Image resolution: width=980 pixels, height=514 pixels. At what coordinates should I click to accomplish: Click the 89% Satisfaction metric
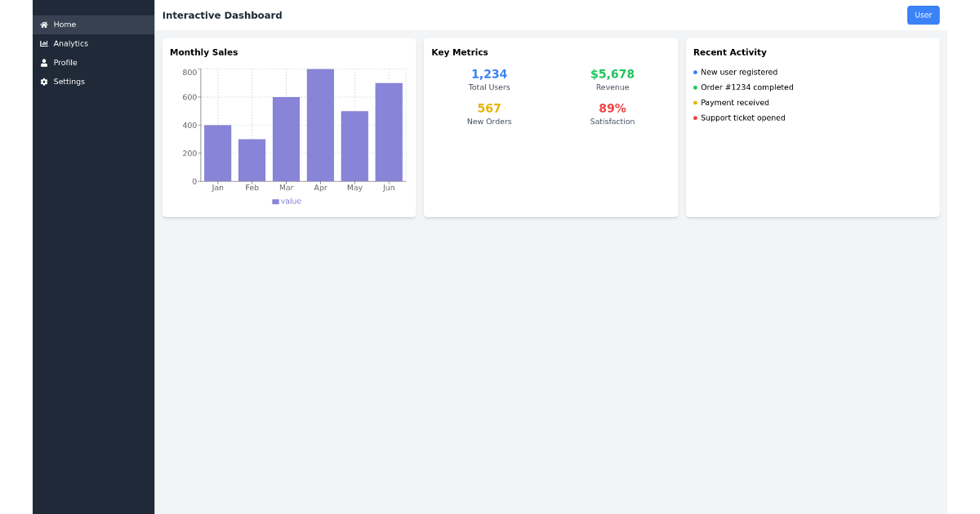612,107
